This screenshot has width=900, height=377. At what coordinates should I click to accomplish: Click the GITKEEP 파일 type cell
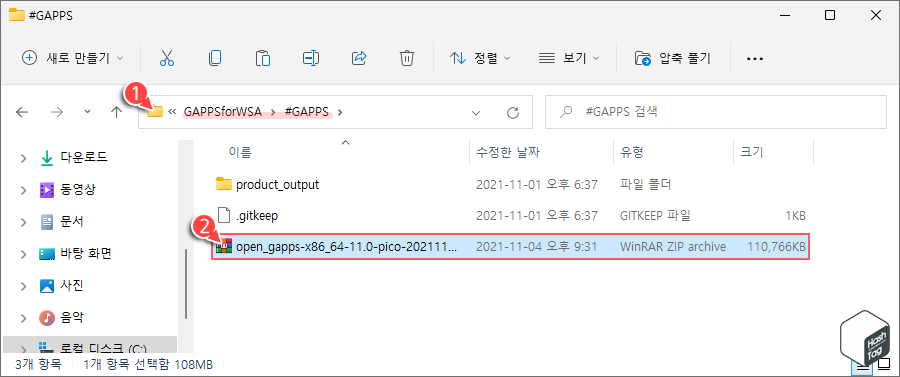[x=655, y=216]
